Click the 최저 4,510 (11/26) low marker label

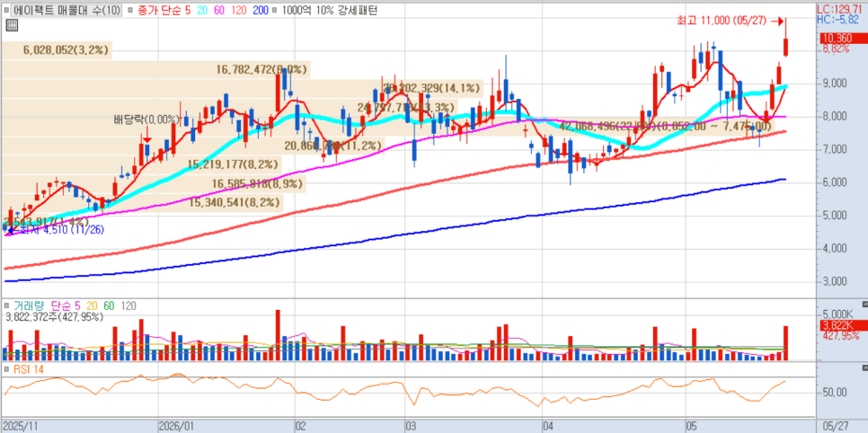(61, 229)
